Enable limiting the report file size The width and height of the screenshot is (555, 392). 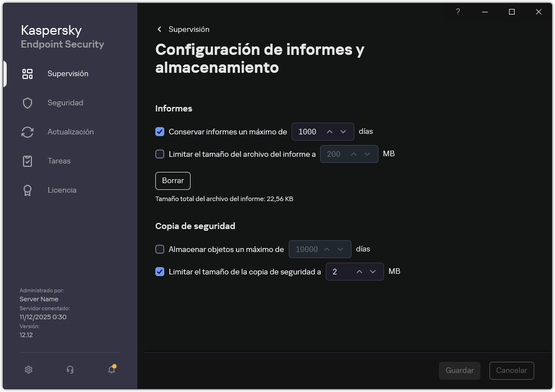click(160, 153)
